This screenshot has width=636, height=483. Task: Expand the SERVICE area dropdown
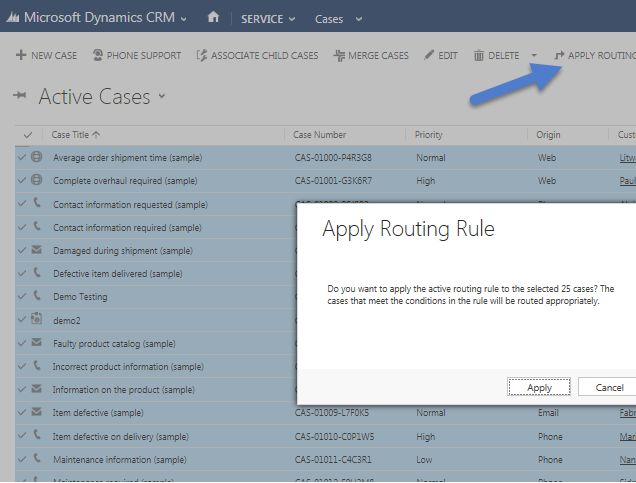point(292,19)
